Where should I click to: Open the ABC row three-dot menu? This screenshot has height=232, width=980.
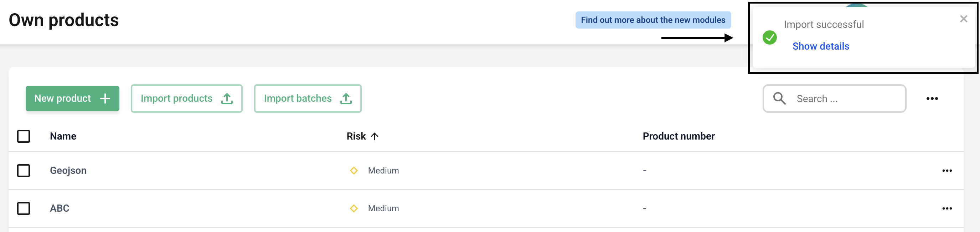pos(947,208)
